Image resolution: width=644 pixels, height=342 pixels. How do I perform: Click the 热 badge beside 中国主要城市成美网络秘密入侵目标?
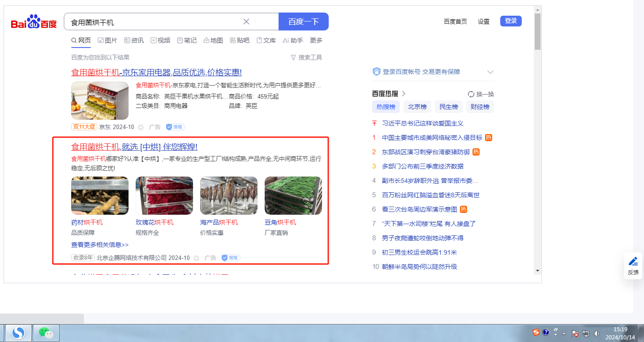pyautogui.click(x=489, y=138)
